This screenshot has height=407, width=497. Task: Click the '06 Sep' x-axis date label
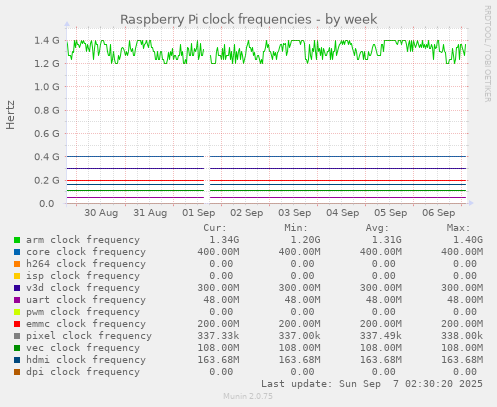(439, 213)
